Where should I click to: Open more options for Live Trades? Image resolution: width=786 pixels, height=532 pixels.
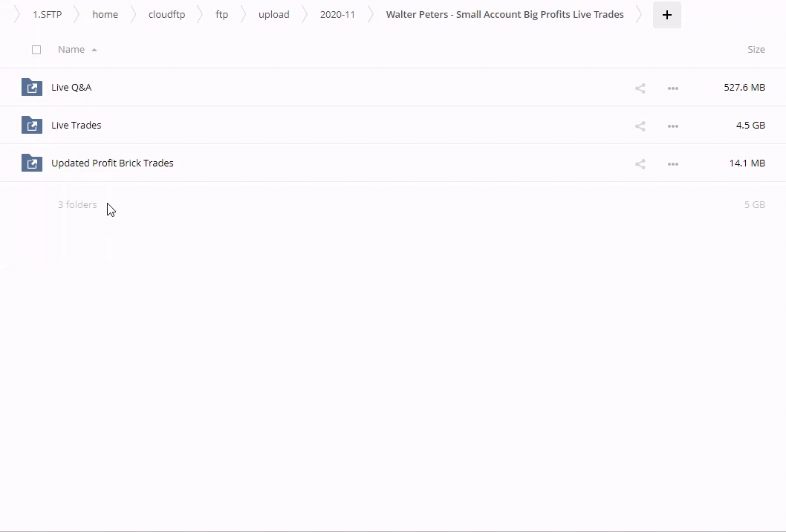pos(672,126)
